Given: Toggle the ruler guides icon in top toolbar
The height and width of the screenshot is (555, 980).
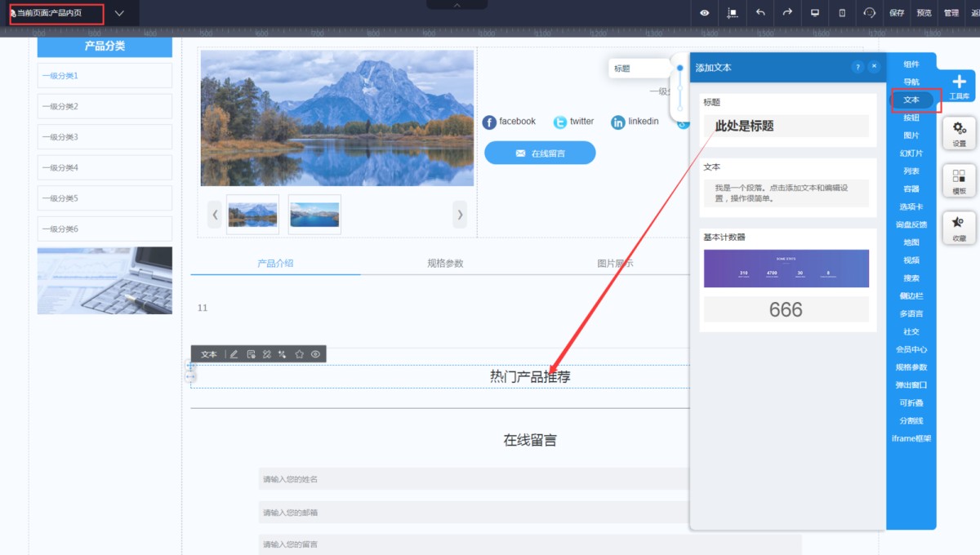Looking at the screenshot, I should (x=733, y=13).
